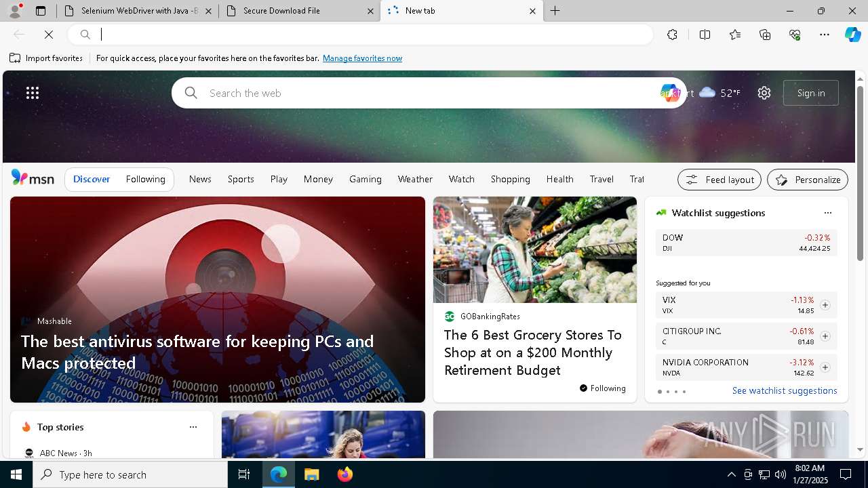The width and height of the screenshot is (868, 488).
Task: Close the Secure Download File tab
Action: click(x=370, y=11)
